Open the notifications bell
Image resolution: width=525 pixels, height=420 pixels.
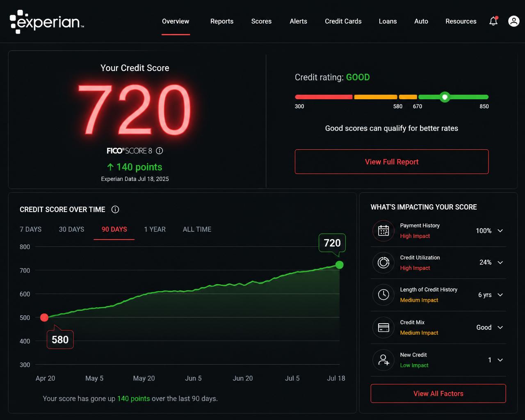click(493, 21)
